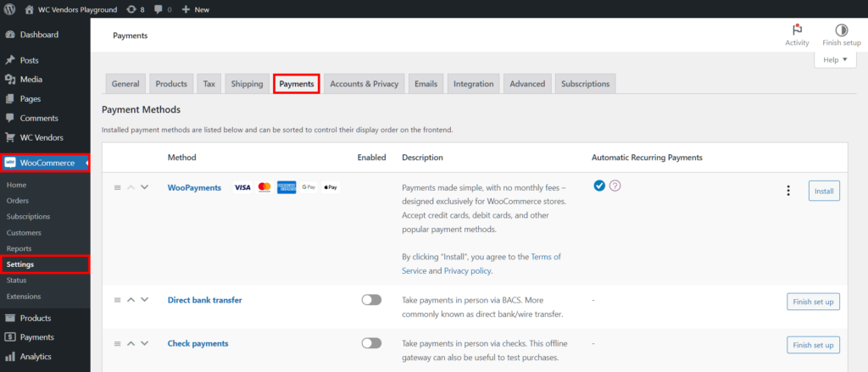The height and width of the screenshot is (372, 868).
Task: Click the WC Vendors cart icon
Action: pos(10,137)
